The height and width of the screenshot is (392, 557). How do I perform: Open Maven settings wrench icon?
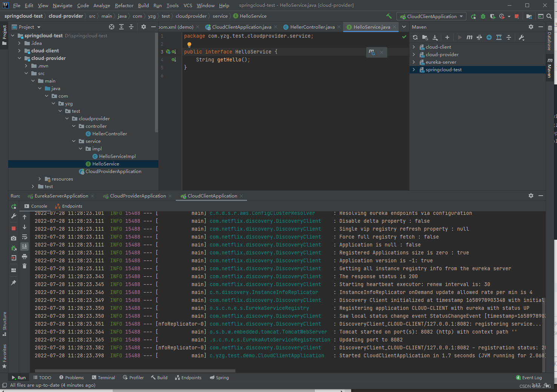pyautogui.click(x=522, y=37)
